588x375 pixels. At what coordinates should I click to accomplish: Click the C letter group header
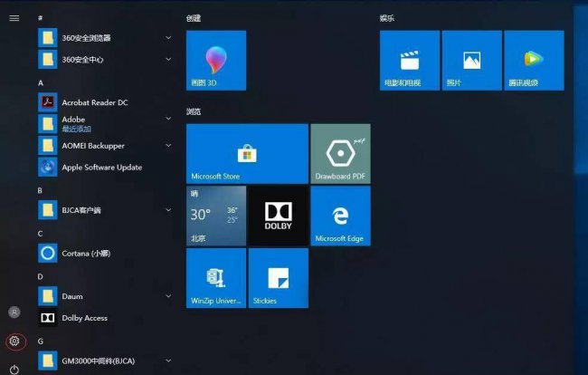[x=40, y=234]
